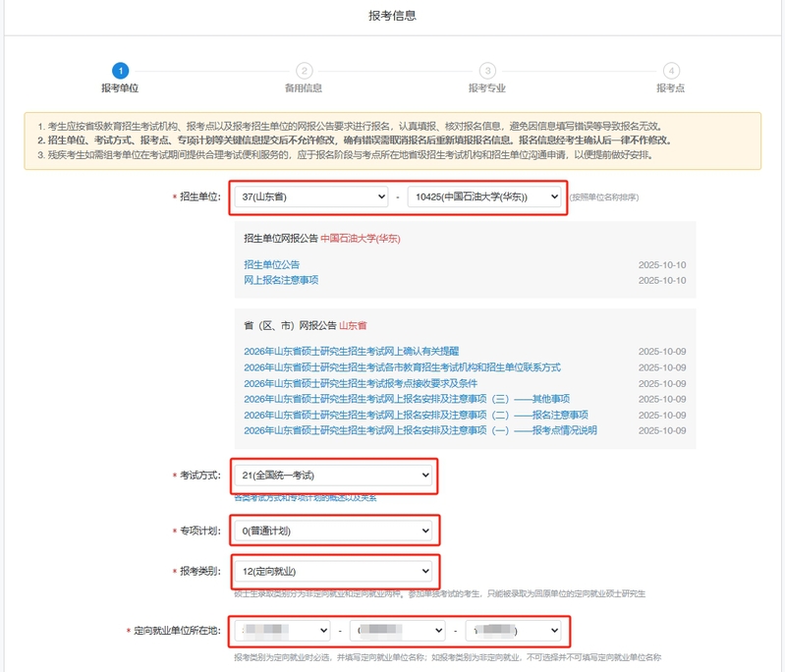Viewport: 785px width, 672px height.
Task: Open the 招生单位公告 link
Action: click(272, 265)
